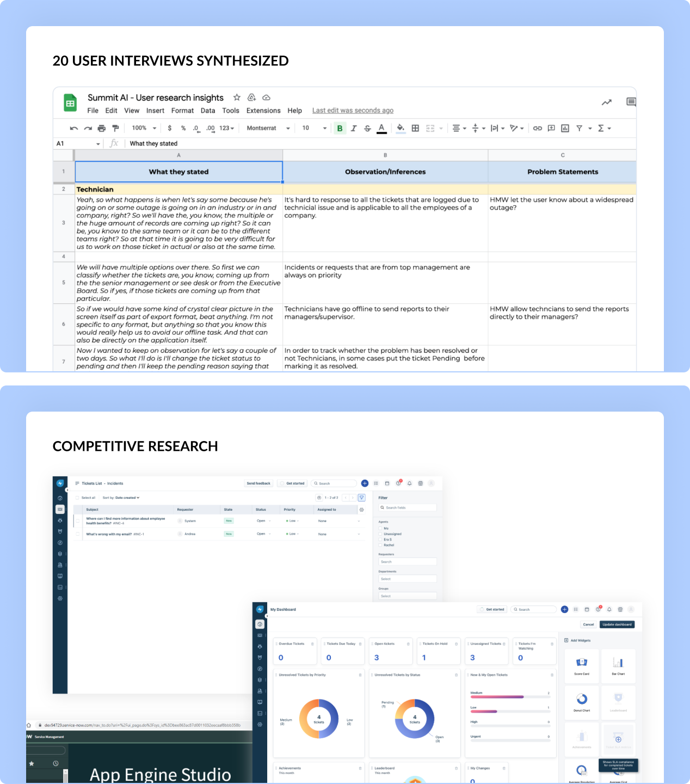The image size is (690, 784).
Task: Click Undo in the Sheets toolbar
Action: coord(74,128)
